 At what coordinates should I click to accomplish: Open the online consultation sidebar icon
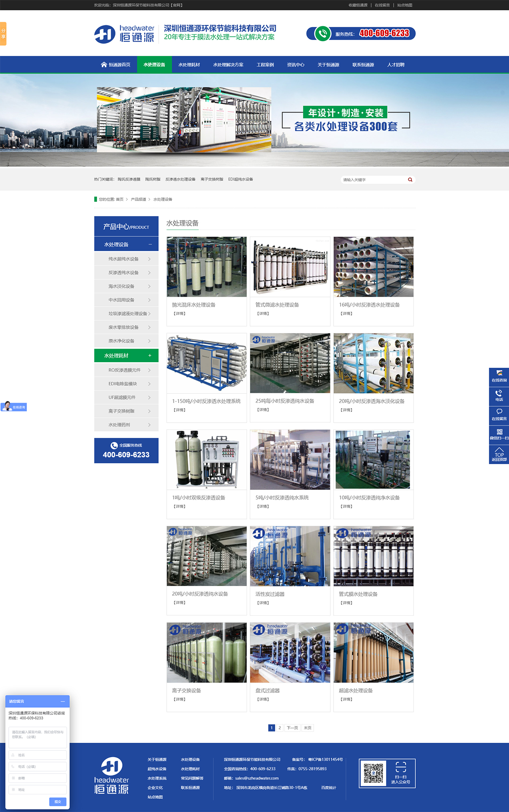coord(499,376)
